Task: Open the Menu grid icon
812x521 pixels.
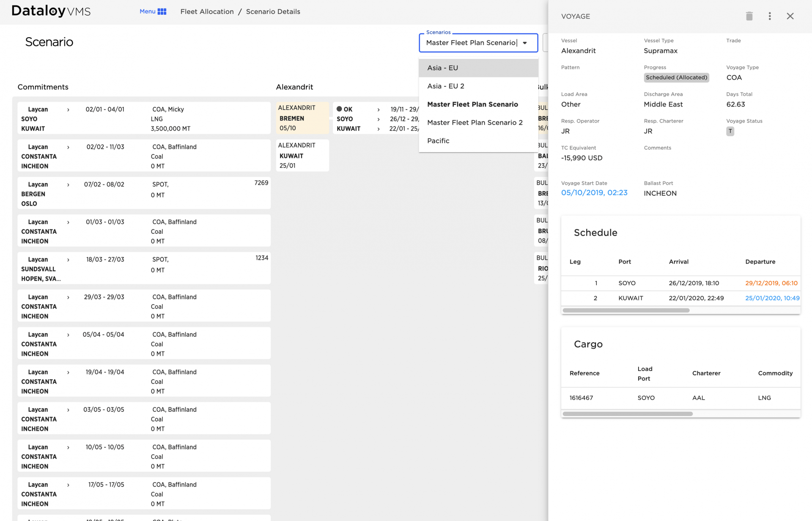Action: [x=162, y=11]
